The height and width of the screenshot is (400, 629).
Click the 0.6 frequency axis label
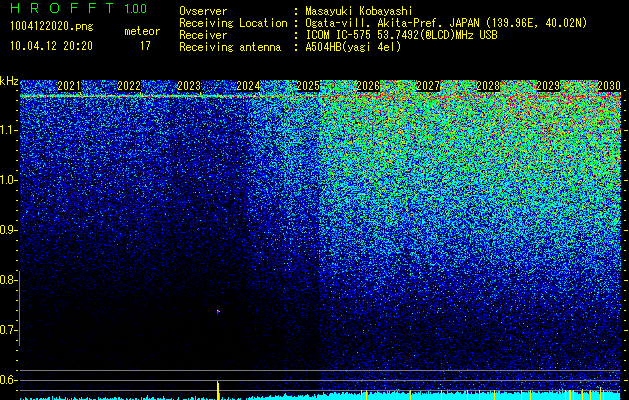point(8,380)
